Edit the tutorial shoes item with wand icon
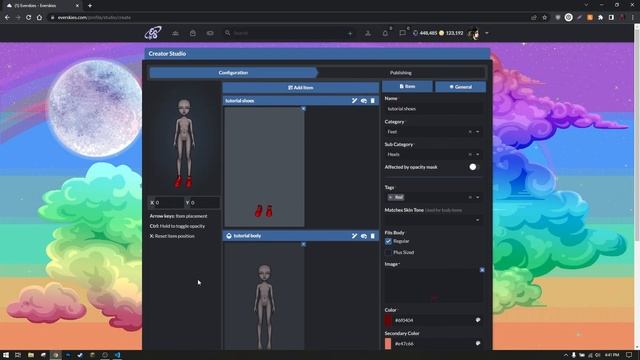 tap(354, 100)
